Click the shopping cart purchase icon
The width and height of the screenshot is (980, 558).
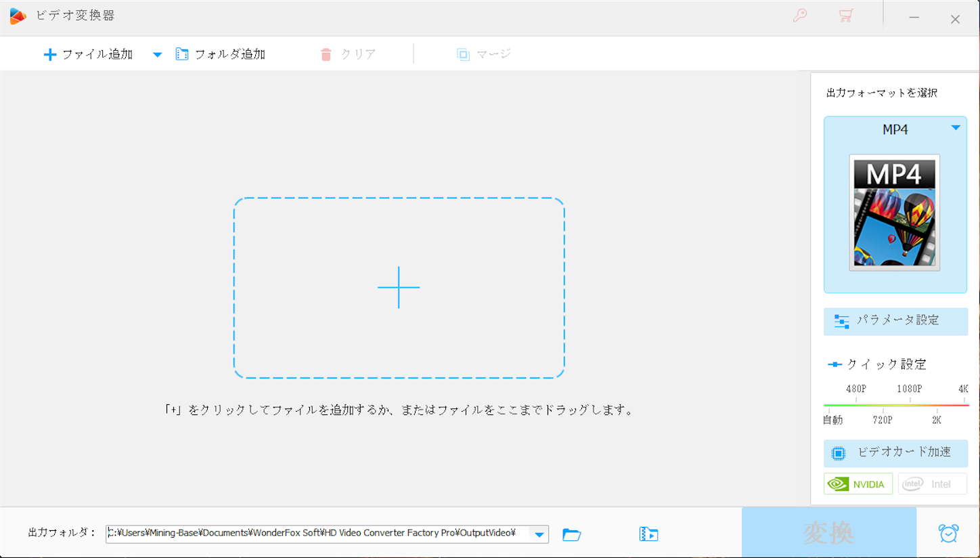point(845,15)
